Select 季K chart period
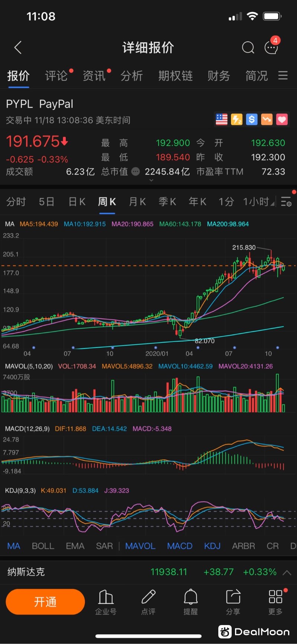This screenshot has width=297, height=644. [x=167, y=202]
